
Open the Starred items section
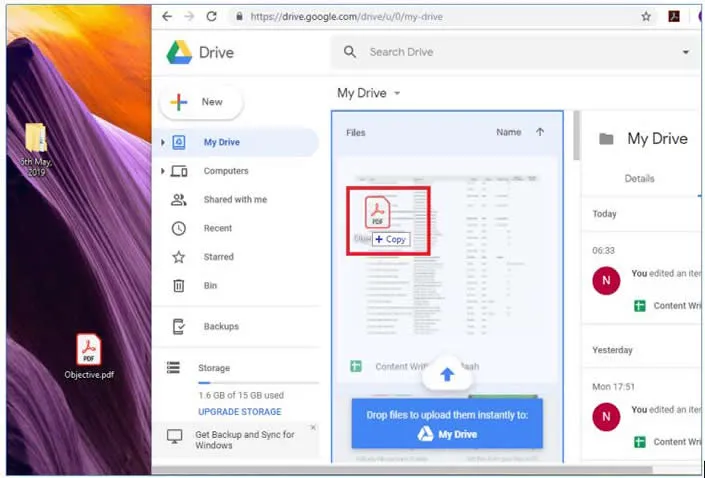(x=219, y=257)
